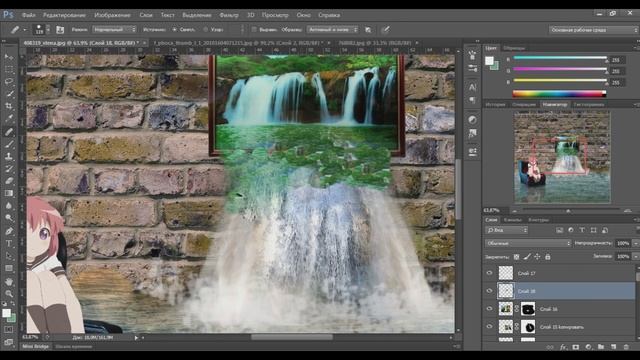Hide the selected layer Слой 18
Screen dimensions: 640x360
coord(489,291)
